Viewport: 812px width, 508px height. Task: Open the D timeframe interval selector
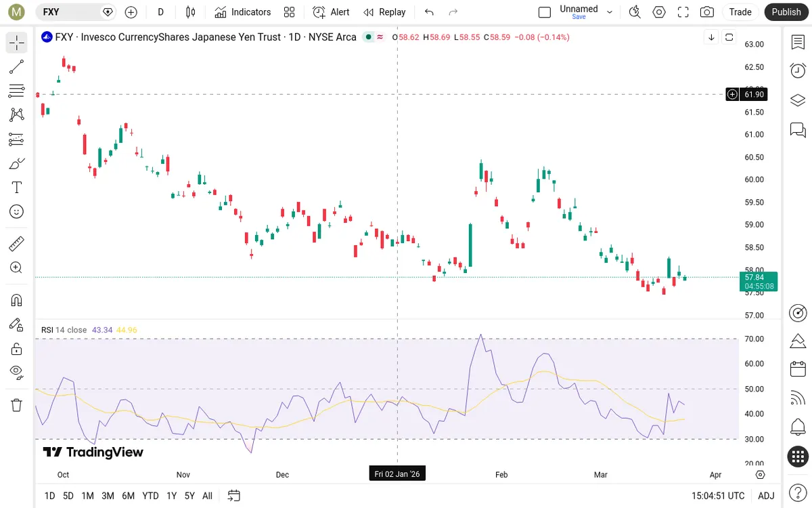point(160,12)
